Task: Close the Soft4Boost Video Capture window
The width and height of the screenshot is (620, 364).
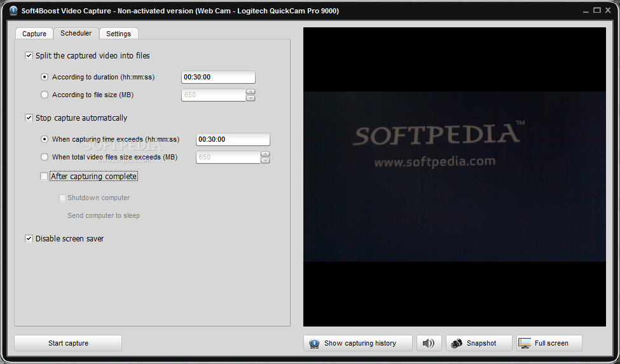Action: (x=609, y=10)
